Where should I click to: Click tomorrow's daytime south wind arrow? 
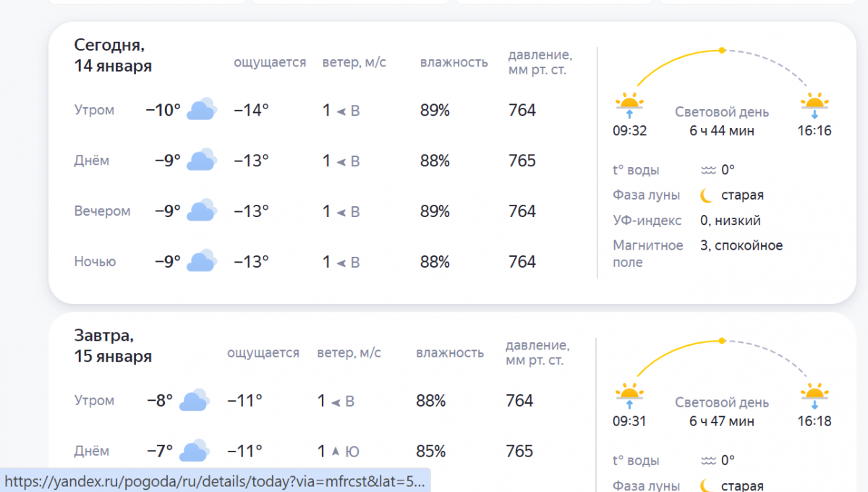(336, 451)
